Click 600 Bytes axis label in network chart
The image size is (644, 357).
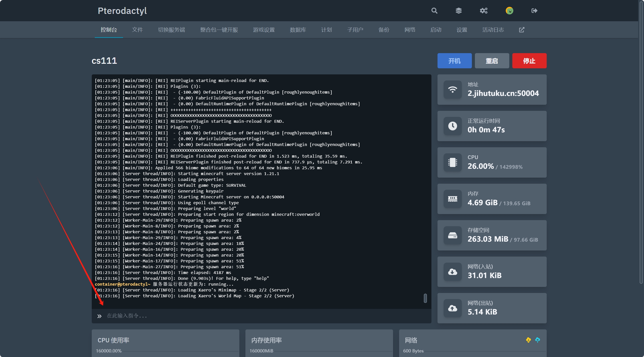click(x=413, y=351)
